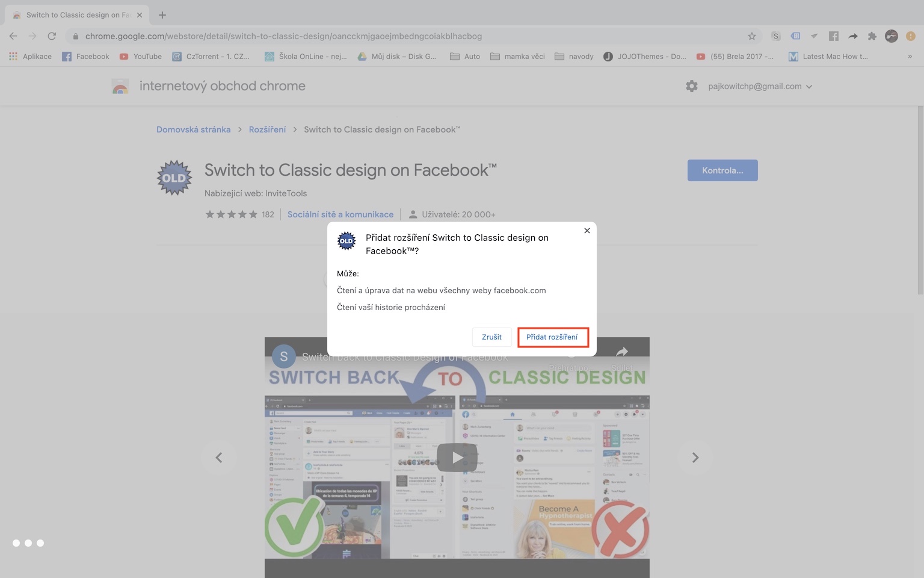
Task: Go to Domovská stránka breadcrumb
Action: tap(194, 129)
